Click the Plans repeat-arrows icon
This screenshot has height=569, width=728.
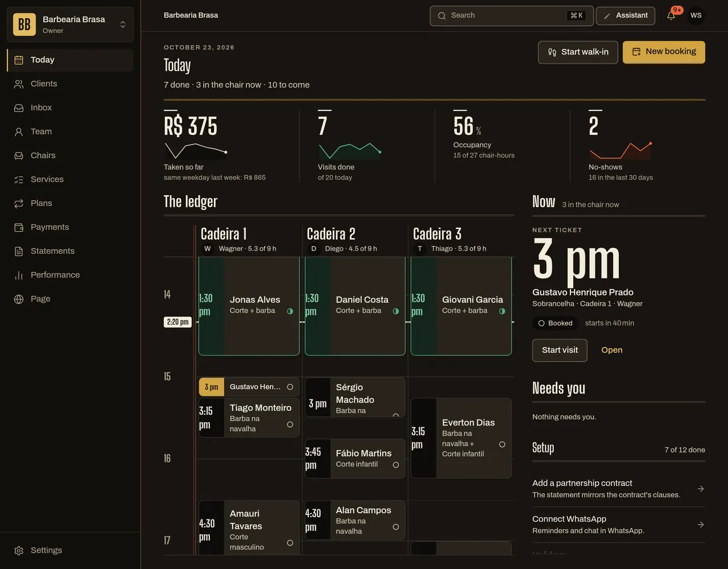pos(19,203)
